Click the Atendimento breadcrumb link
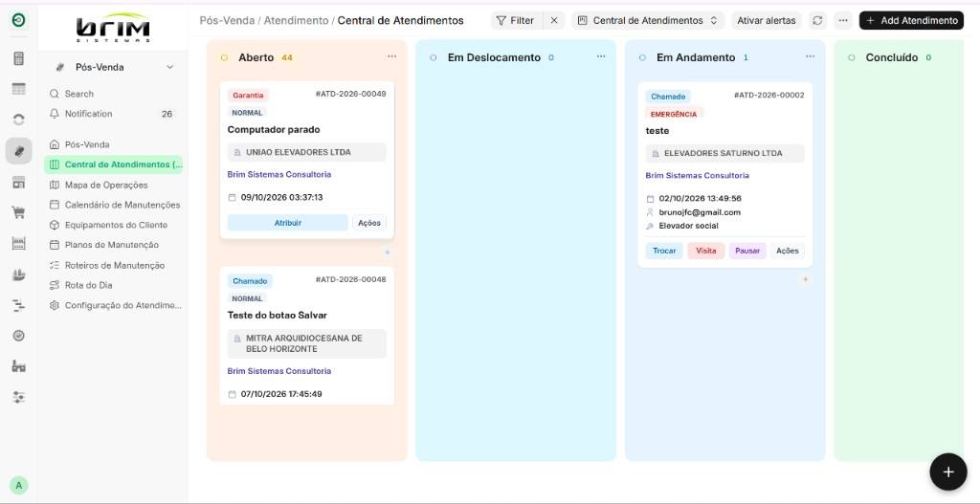980x504 pixels. point(297,21)
